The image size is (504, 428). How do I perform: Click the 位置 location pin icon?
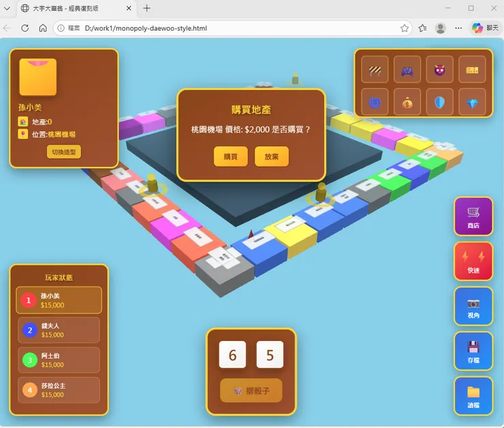[x=23, y=134]
